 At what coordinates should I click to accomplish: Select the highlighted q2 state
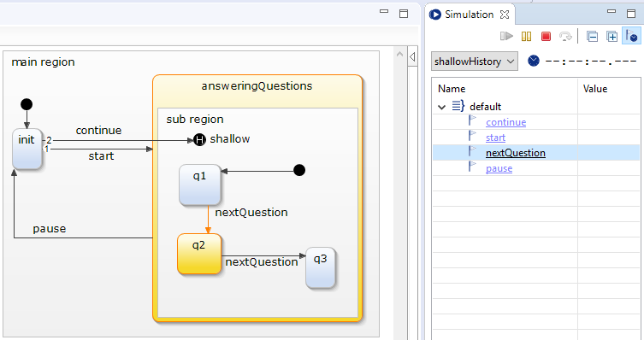click(199, 254)
